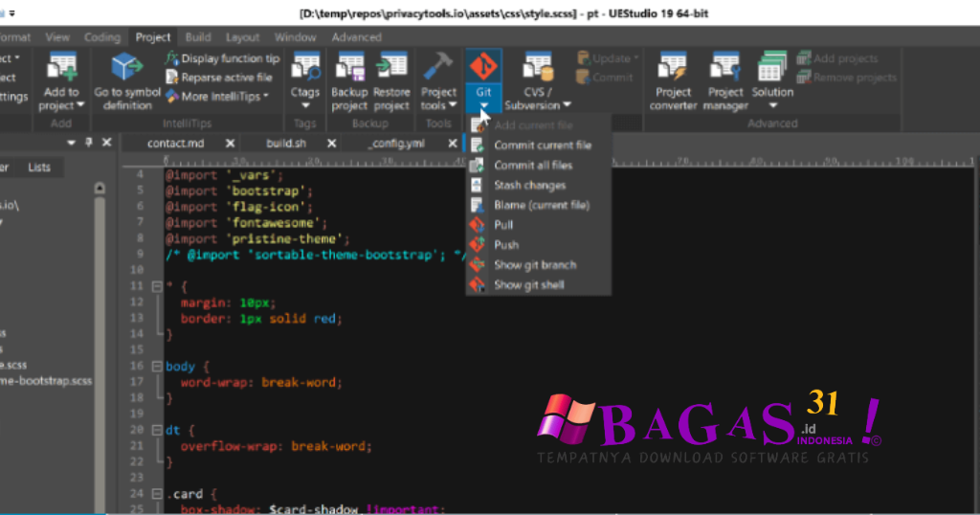Open the View ribbon tab

[56, 37]
